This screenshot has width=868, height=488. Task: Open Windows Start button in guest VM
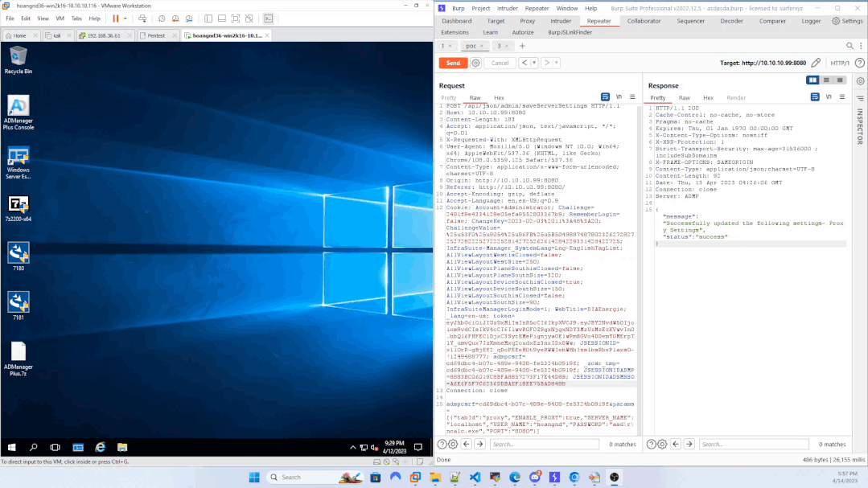(x=11, y=447)
